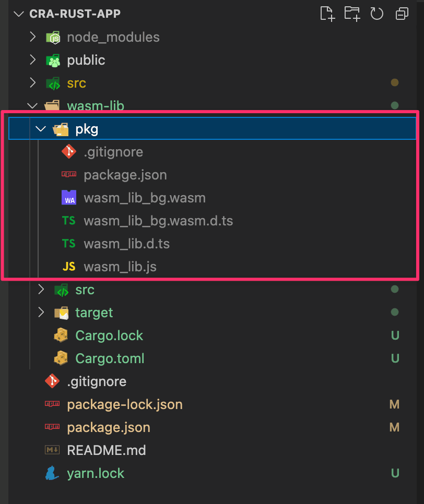Collapse the pkg folder chevron
The height and width of the screenshot is (504, 424).
click(41, 129)
